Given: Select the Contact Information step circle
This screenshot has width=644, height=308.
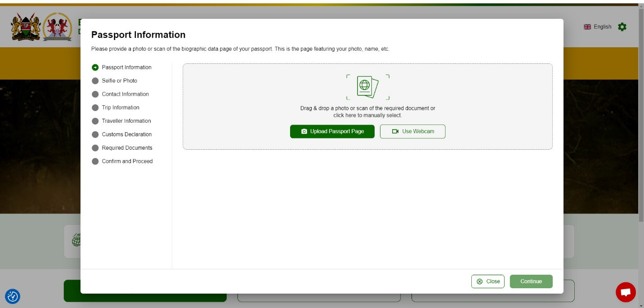Looking at the screenshot, I should [95, 94].
